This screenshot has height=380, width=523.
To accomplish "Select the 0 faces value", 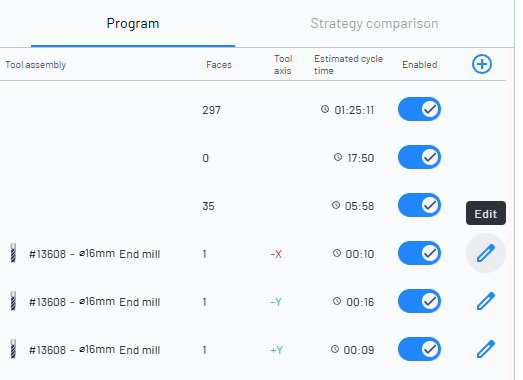I will [x=205, y=158].
